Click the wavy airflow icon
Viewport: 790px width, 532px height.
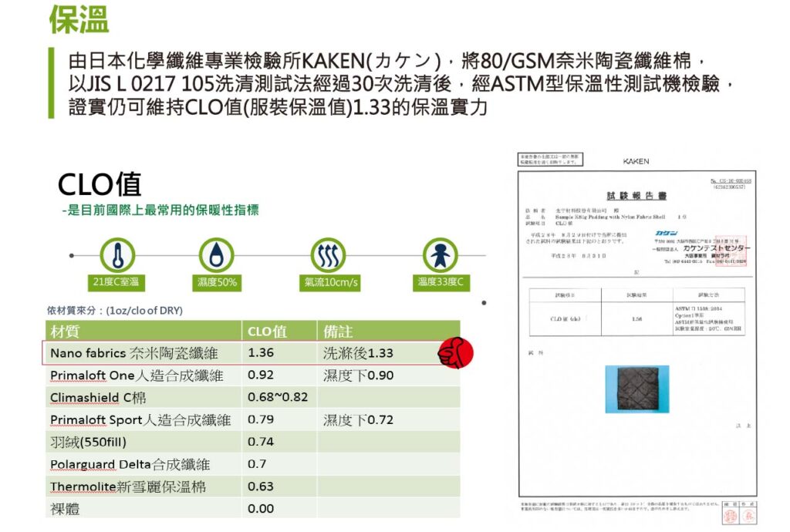pos(329,254)
